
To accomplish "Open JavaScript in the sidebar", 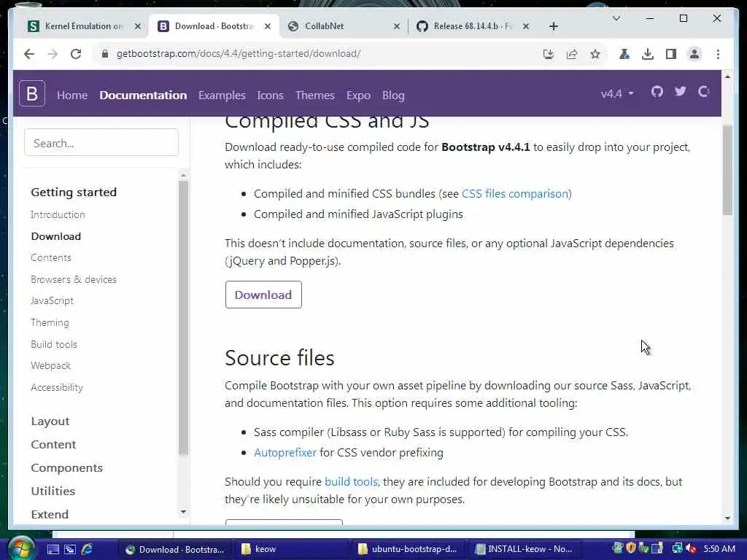I will coord(52,301).
